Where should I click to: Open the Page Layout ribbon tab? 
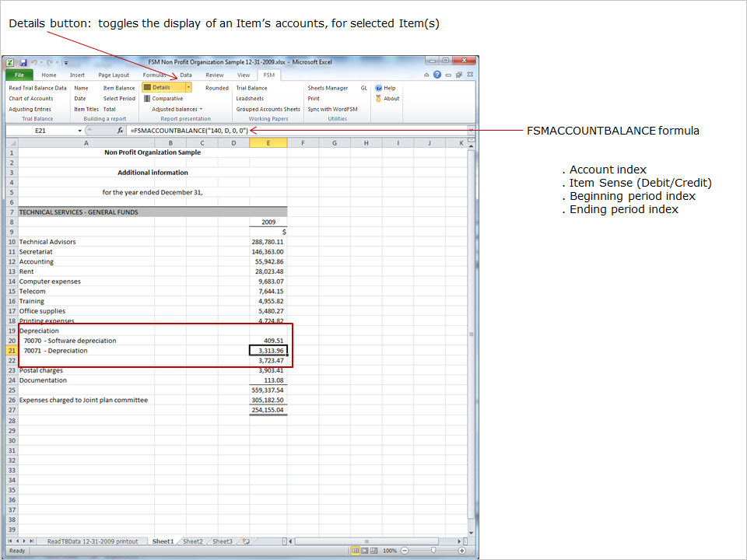click(114, 75)
